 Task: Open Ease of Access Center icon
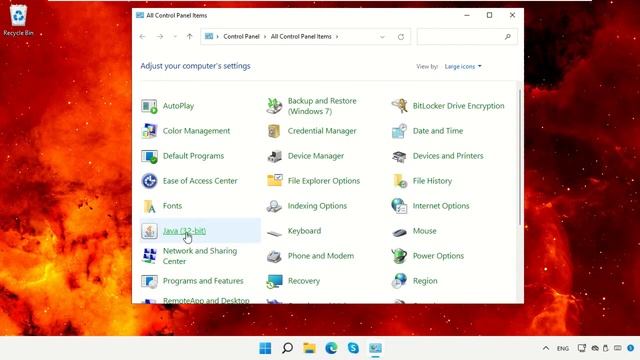149,181
